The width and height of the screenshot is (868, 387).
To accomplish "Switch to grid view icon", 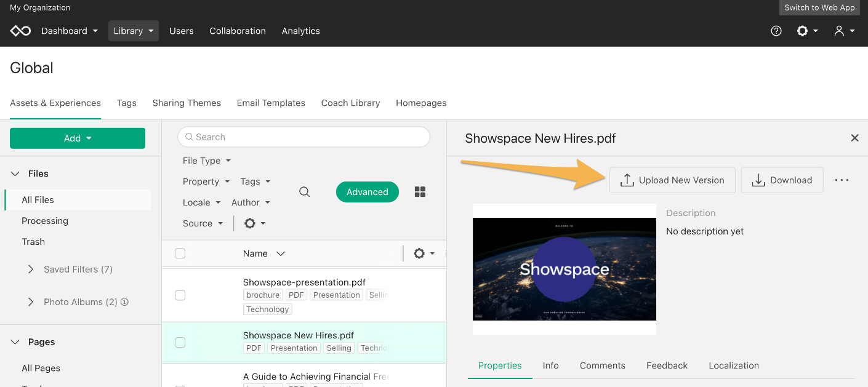I will click(420, 192).
